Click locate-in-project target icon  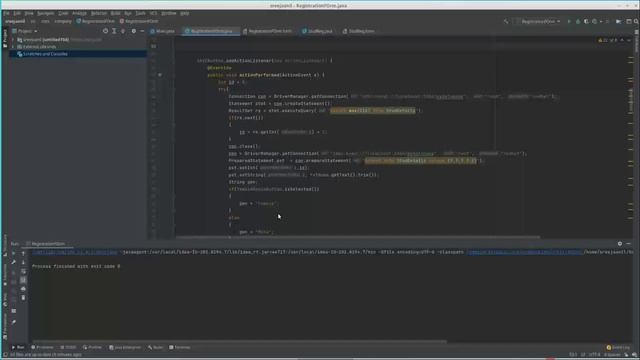point(105,31)
